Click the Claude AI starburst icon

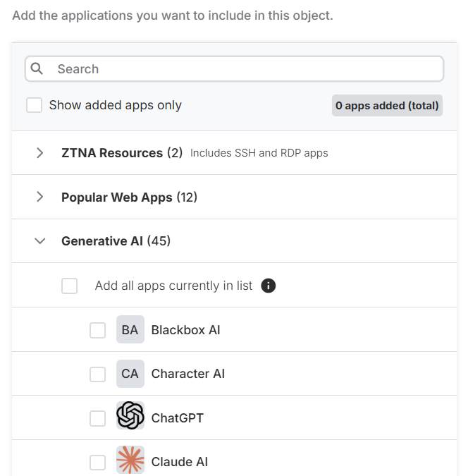click(x=130, y=460)
